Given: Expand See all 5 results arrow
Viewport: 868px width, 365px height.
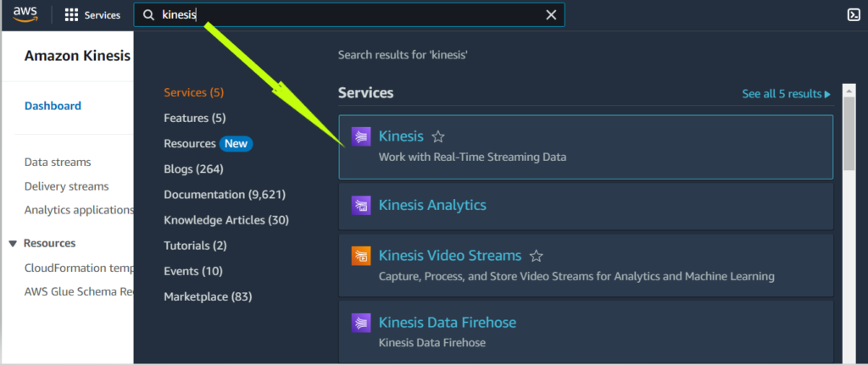Looking at the screenshot, I should click(827, 94).
